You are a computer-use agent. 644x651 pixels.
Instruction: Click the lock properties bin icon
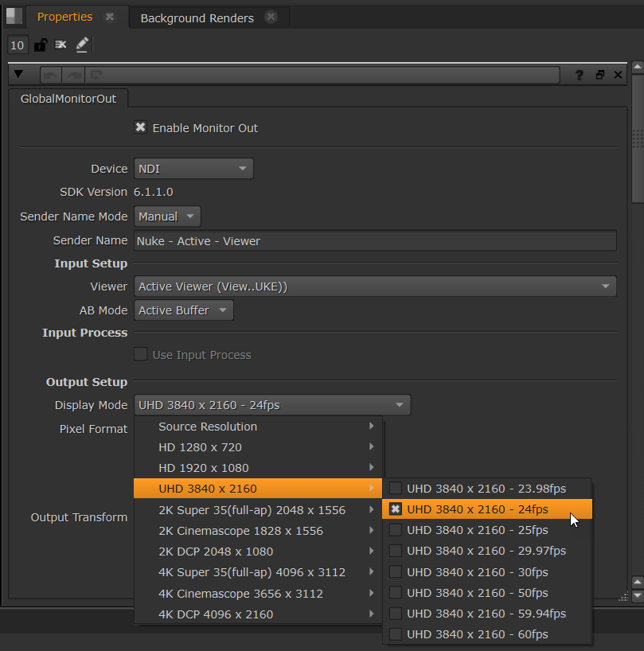[40, 45]
